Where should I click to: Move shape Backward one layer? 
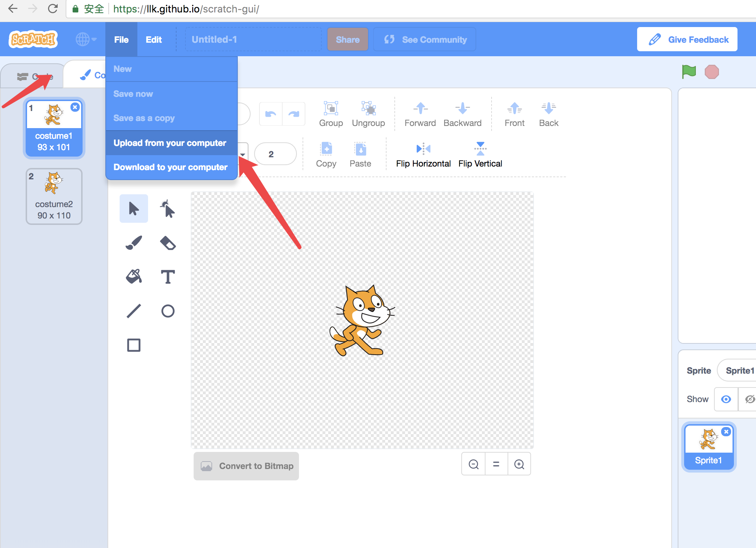462,114
